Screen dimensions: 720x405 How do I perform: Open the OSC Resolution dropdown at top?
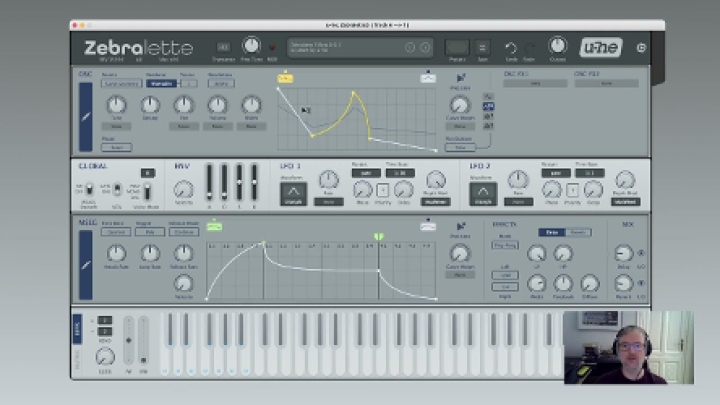(x=221, y=84)
